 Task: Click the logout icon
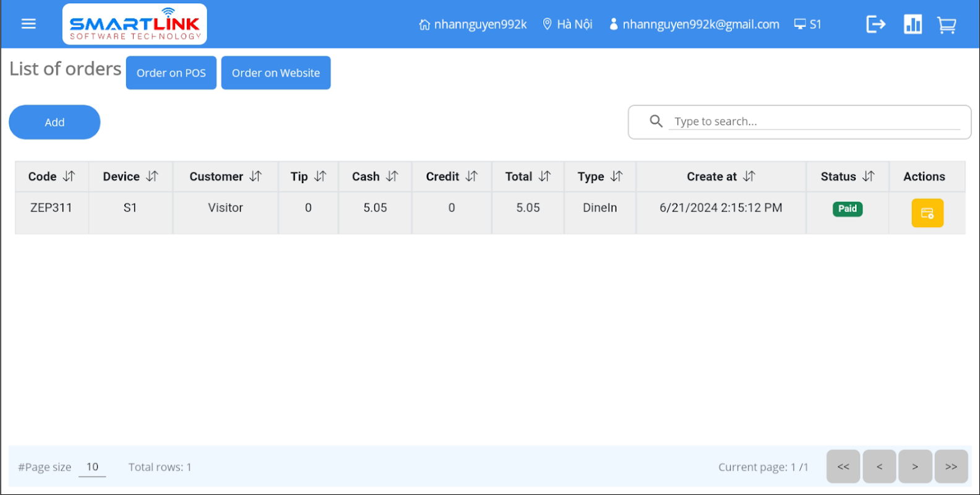(875, 24)
